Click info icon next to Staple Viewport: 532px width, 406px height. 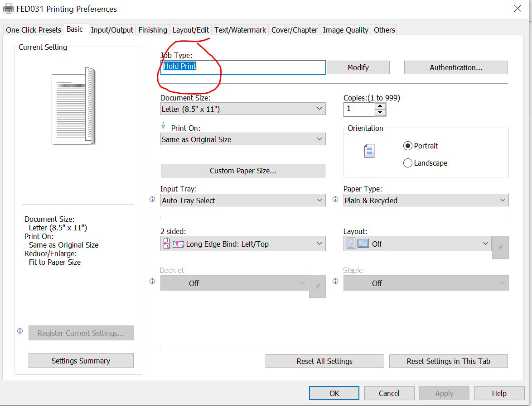[335, 281]
